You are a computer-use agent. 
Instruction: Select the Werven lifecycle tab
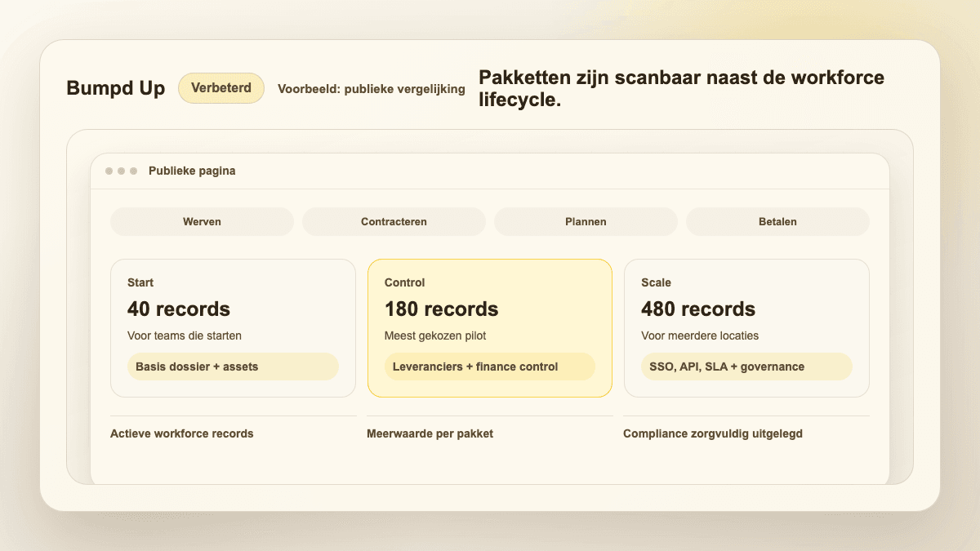click(x=202, y=221)
